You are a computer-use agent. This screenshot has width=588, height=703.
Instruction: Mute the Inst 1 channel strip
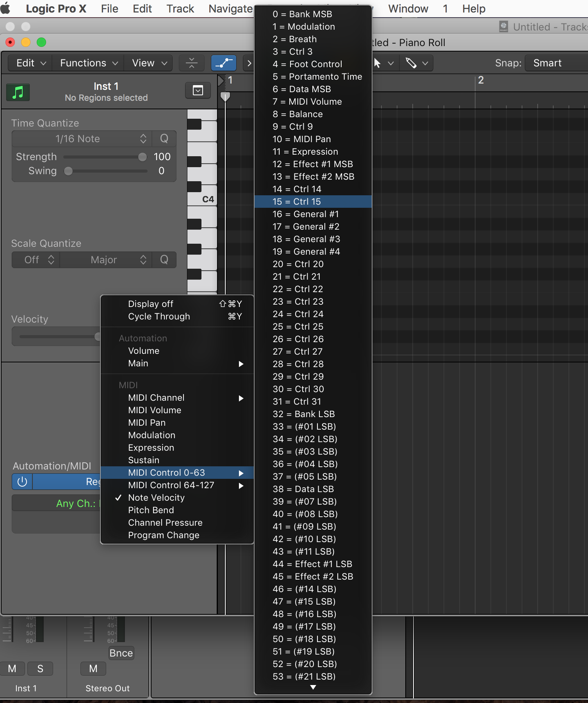point(12,669)
